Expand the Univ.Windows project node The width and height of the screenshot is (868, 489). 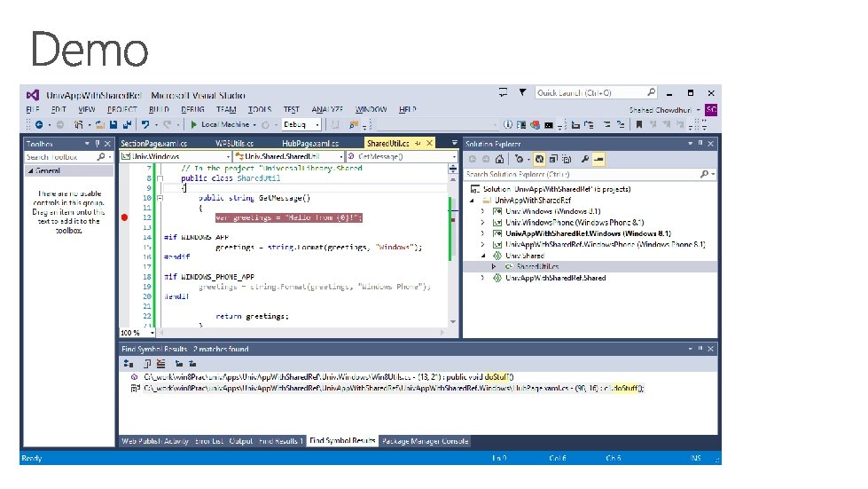pos(482,211)
